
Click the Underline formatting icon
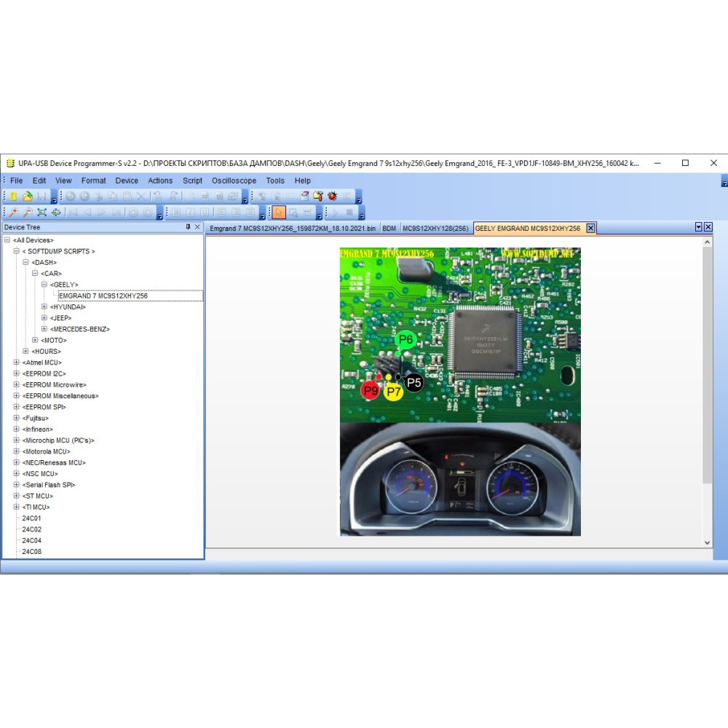[205, 213]
